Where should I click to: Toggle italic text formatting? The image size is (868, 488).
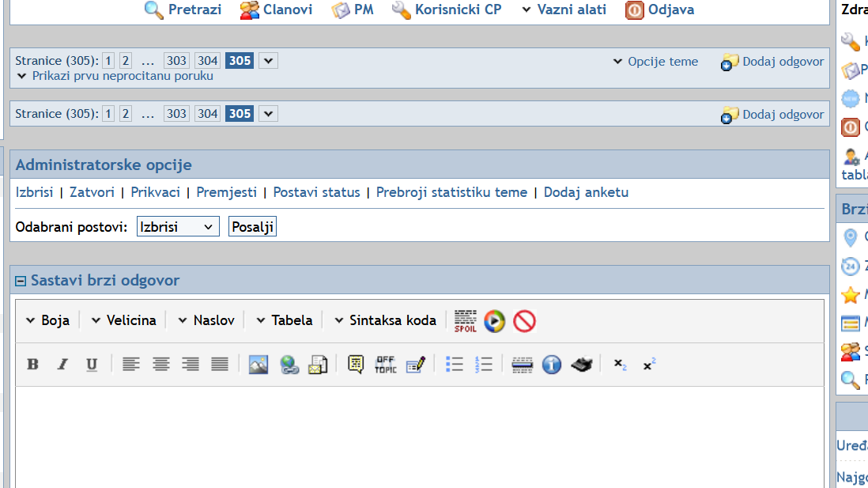(x=62, y=365)
